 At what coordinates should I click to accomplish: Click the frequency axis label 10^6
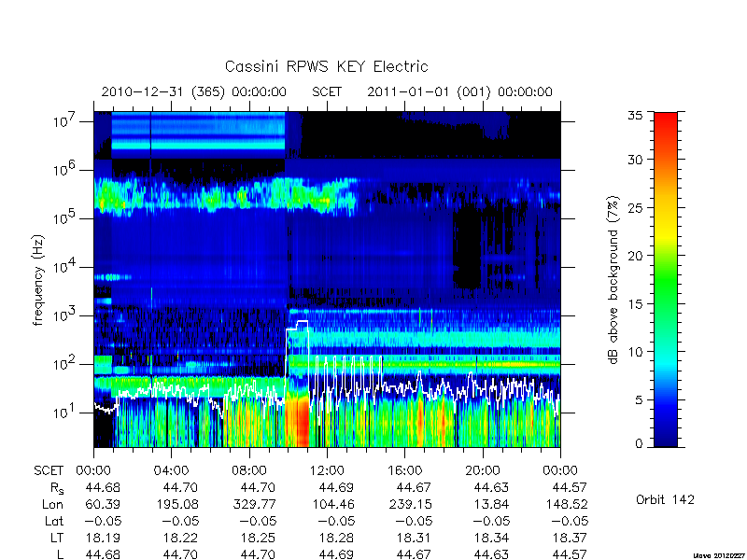coord(65,170)
